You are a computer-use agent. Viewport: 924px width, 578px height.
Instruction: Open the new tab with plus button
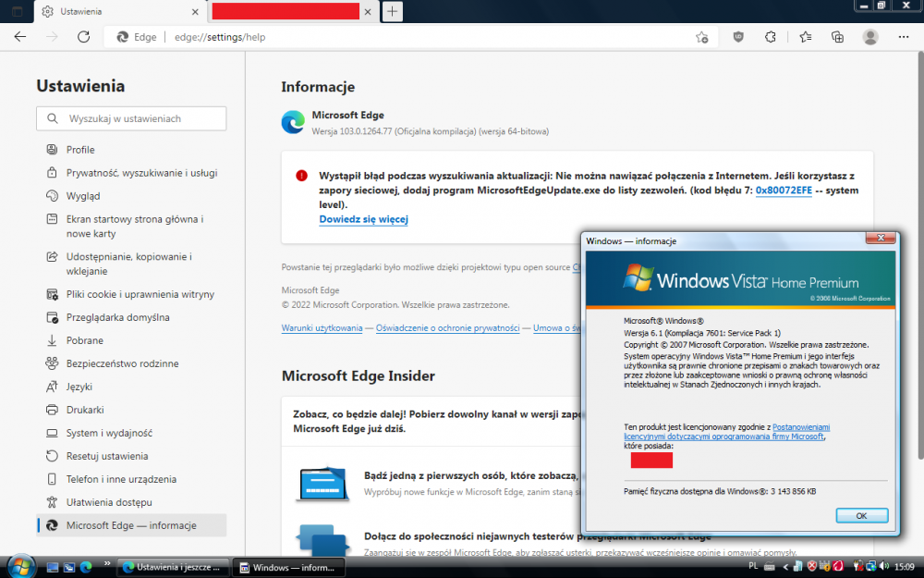pos(393,11)
